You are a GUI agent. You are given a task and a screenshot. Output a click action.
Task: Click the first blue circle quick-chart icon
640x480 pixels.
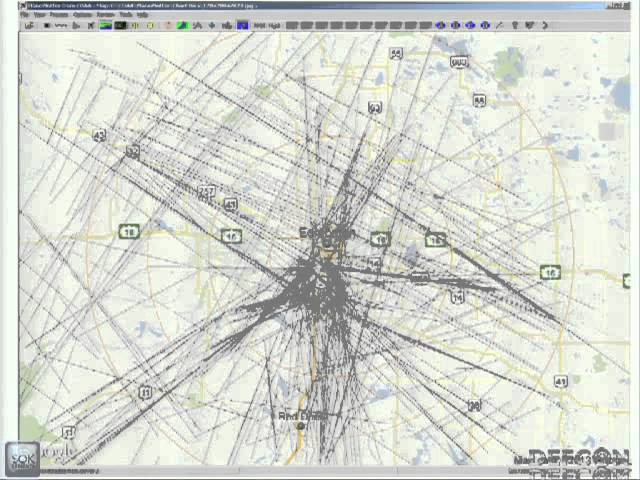coord(440,25)
